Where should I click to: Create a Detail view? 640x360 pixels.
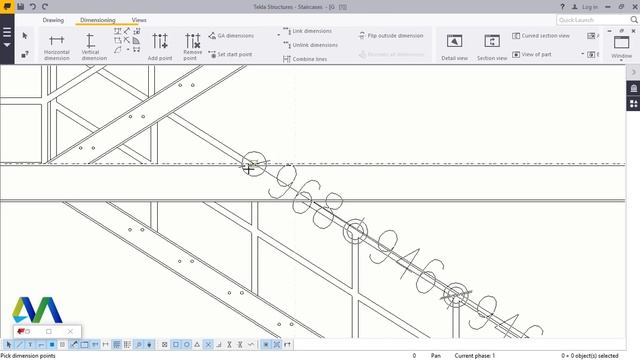tap(454, 47)
